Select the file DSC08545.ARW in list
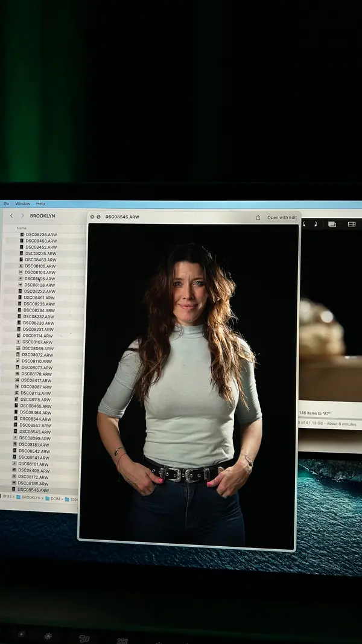The image size is (362, 644). [33, 489]
